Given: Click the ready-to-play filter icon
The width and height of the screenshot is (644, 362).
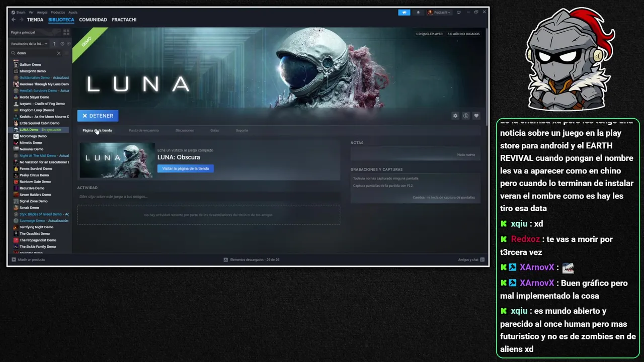Looking at the screenshot, I should pyautogui.click(x=68, y=44).
